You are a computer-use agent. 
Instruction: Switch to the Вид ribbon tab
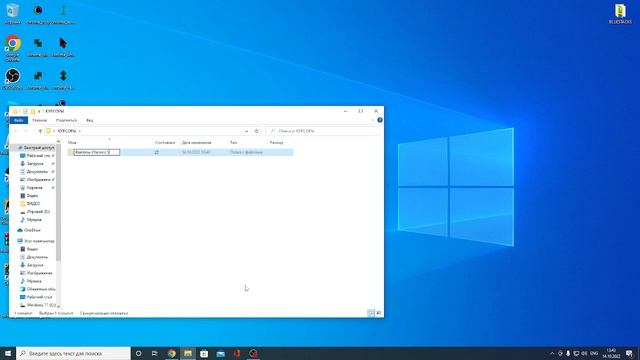pos(90,120)
